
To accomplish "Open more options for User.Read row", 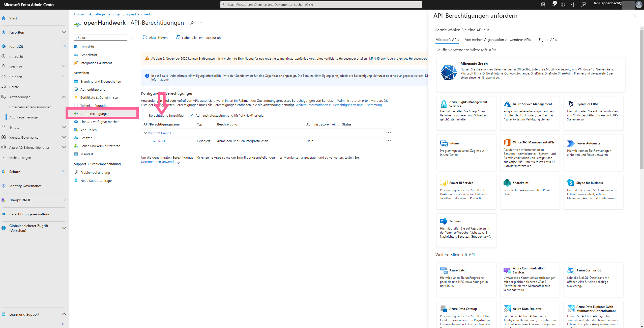I will [x=389, y=141].
